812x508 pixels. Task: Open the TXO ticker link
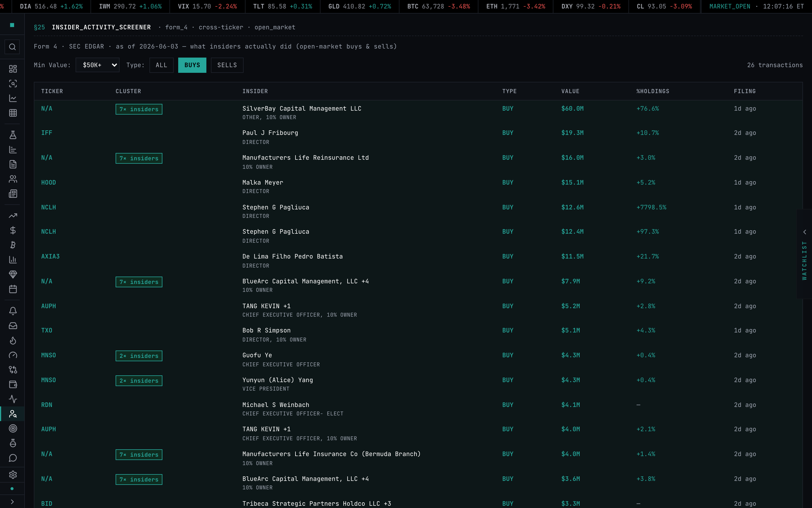(x=47, y=330)
